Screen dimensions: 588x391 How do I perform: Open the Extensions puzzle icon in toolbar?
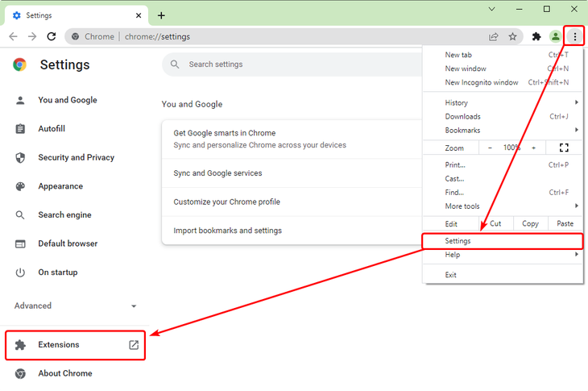point(536,36)
